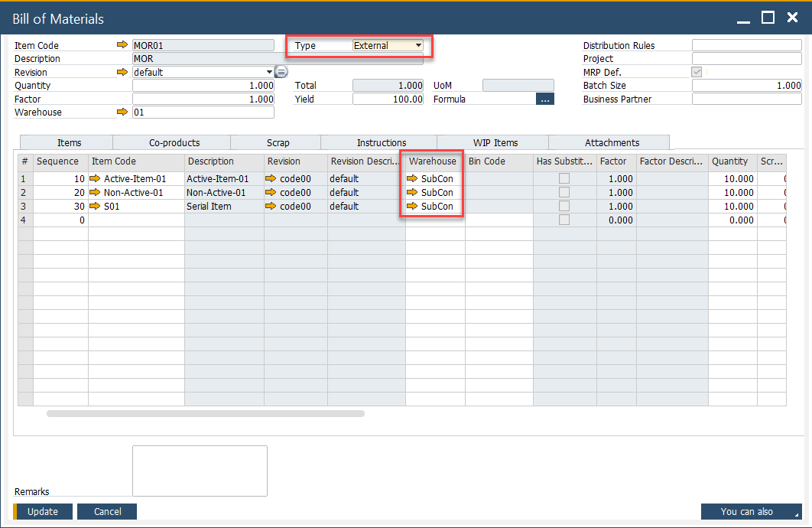The height and width of the screenshot is (528, 812).
Task: Click the header Warehouse 01 link arrow
Action: [x=122, y=112]
